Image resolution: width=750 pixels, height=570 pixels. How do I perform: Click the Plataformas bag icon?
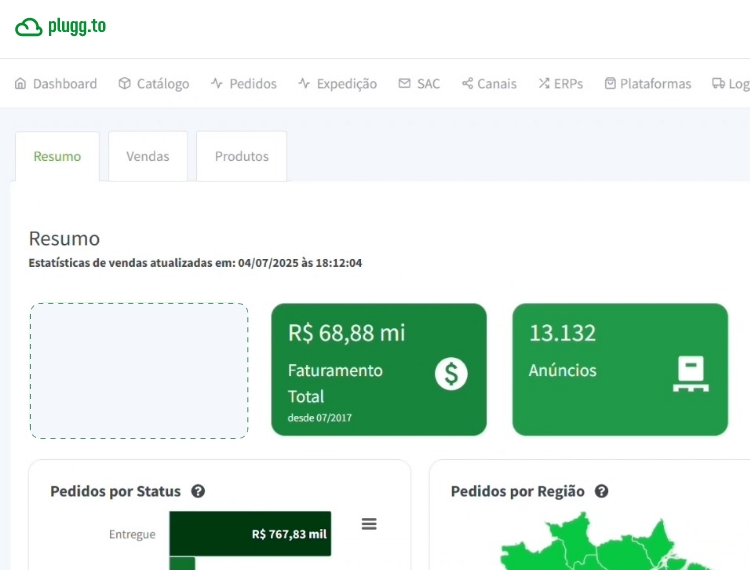pos(610,84)
